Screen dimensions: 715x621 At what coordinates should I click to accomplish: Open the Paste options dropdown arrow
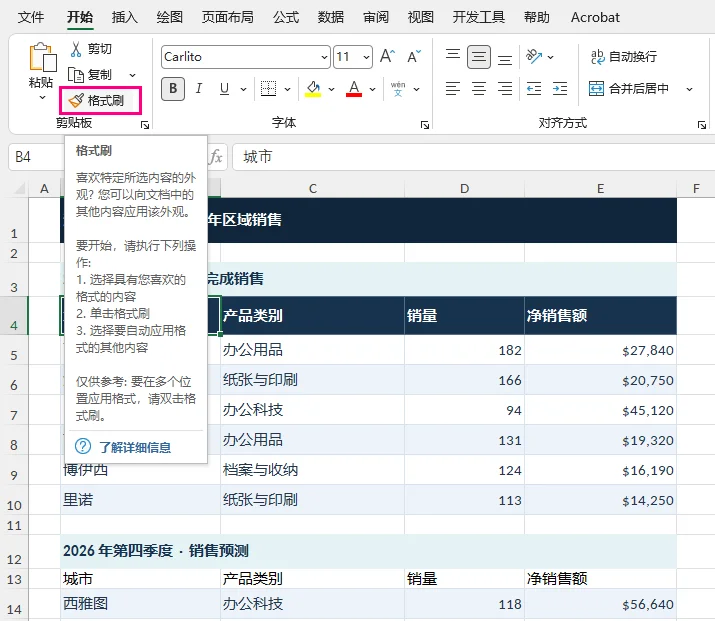pyautogui.click(x=42, y=98)
